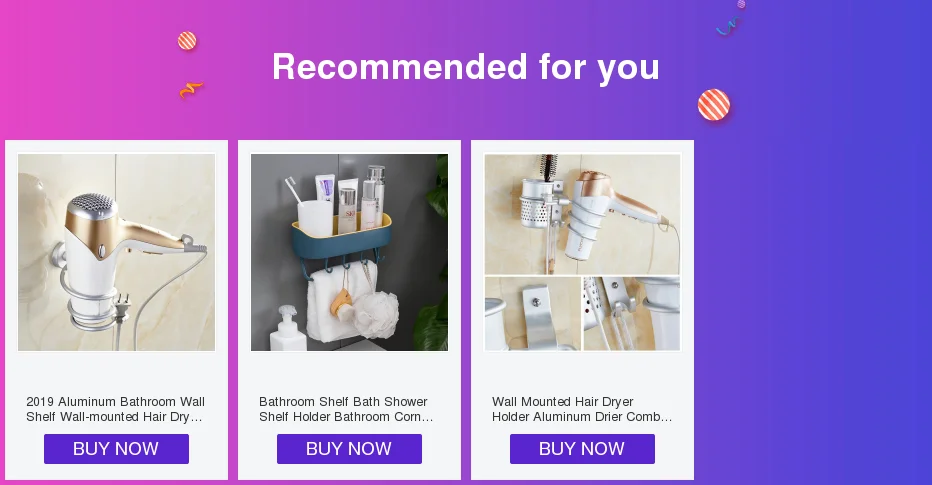Open the 2019 Aluminum Bathroom Wall Shelf title
The width and height of the screenshot is (932, 485).
[x=115, y=409]
